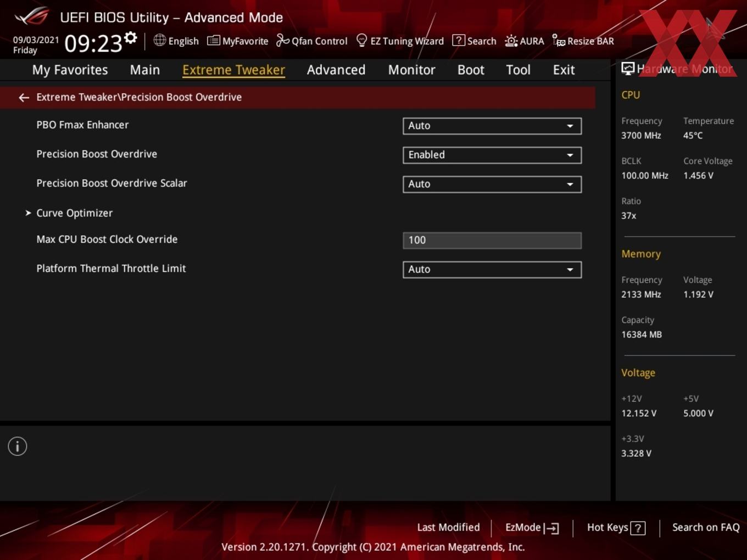
Task: Open Precision Boost Overdrive Scalar dropdown
Action: [492, 184]
